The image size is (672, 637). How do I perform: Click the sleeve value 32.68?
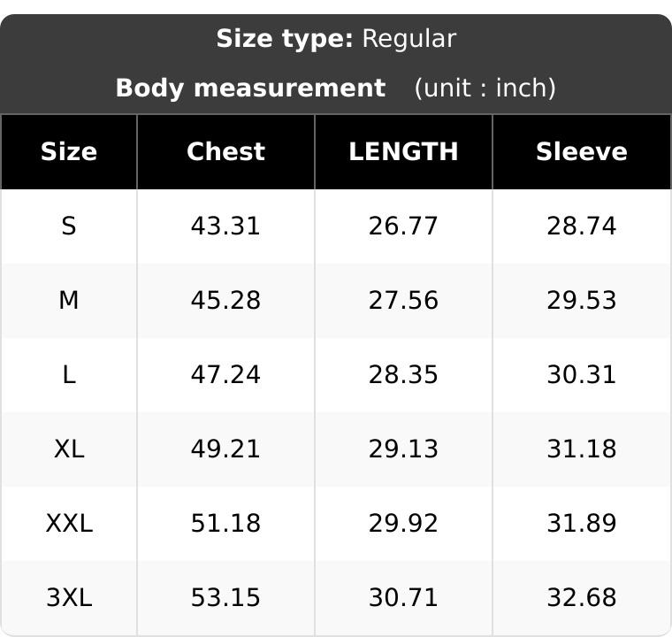pos(582,597)
